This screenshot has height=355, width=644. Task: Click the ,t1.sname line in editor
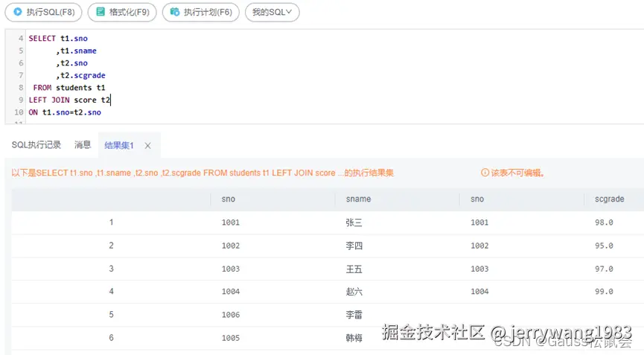tap(77, 51)
